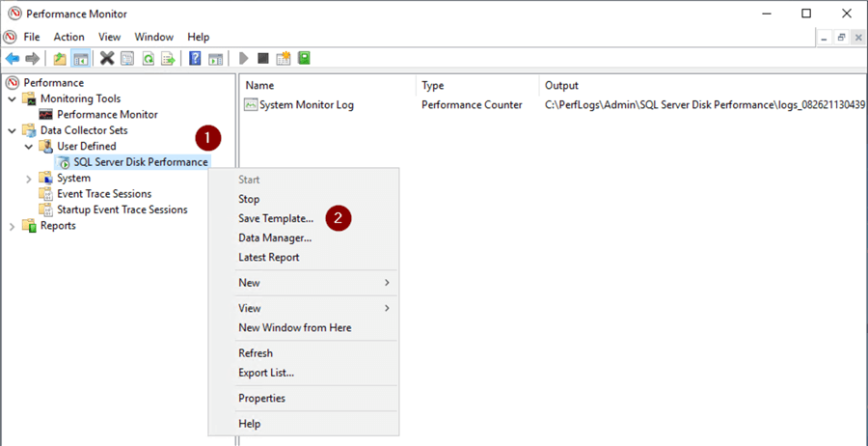Image resolution: width=868 pixels, height=446 pixels.
Task: Open the Window menu
Action: point(154,37)
